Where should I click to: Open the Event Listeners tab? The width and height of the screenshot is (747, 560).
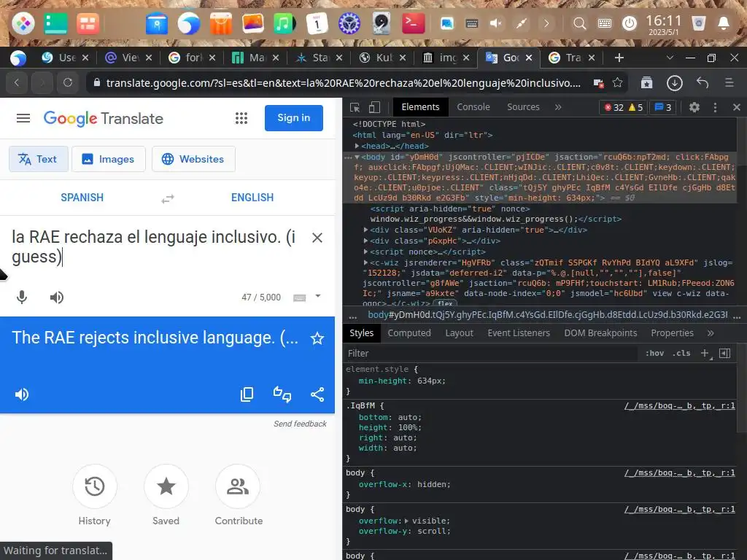pos(519,332)
